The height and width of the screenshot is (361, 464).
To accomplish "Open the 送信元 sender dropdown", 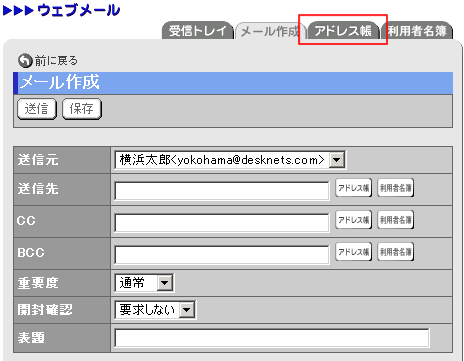I will (230, 160).
